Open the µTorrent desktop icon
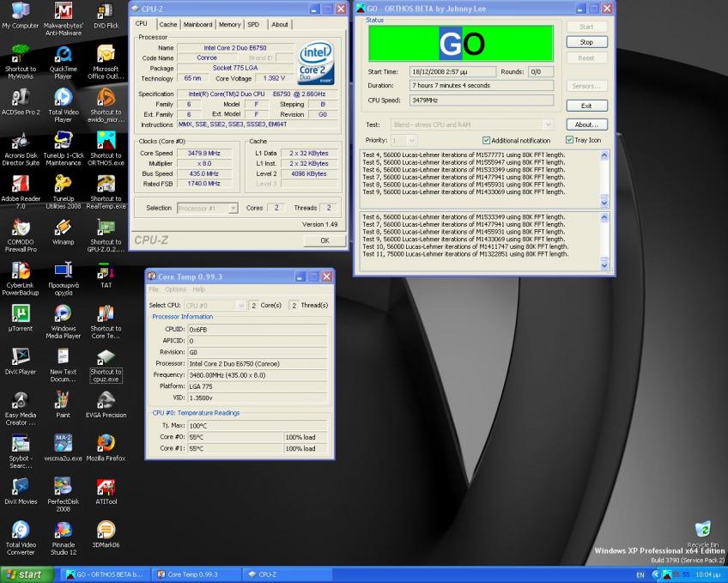This screenshot has width=728, height=583. [21, 319]
